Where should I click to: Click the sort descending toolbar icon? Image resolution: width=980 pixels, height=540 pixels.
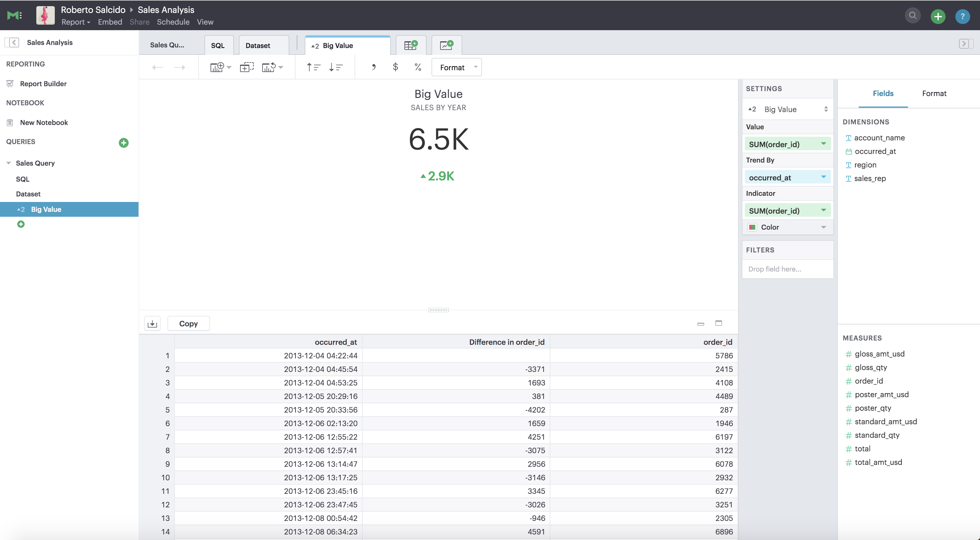point(335,67)
